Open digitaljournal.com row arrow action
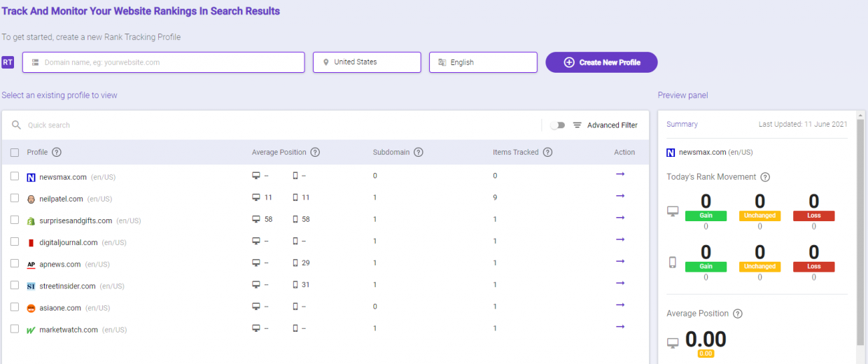Screen dimensions: 868x364 coord(620,239)
